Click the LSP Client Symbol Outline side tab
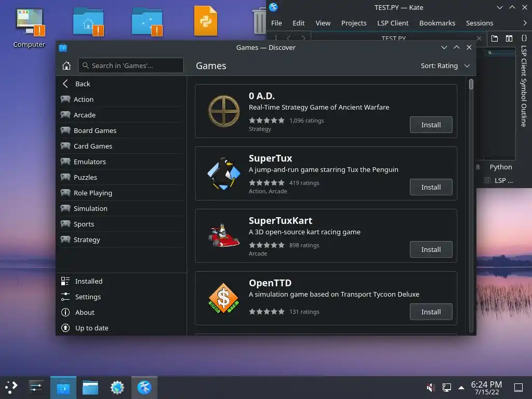This screenshot has height=399, width=532. tap(524, 82)
